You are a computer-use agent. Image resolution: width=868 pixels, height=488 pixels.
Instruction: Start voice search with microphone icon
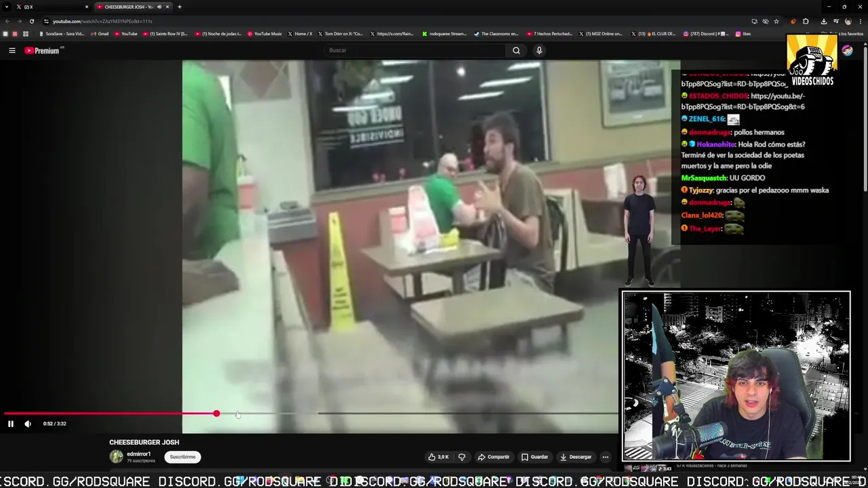[x=539, y=50]
